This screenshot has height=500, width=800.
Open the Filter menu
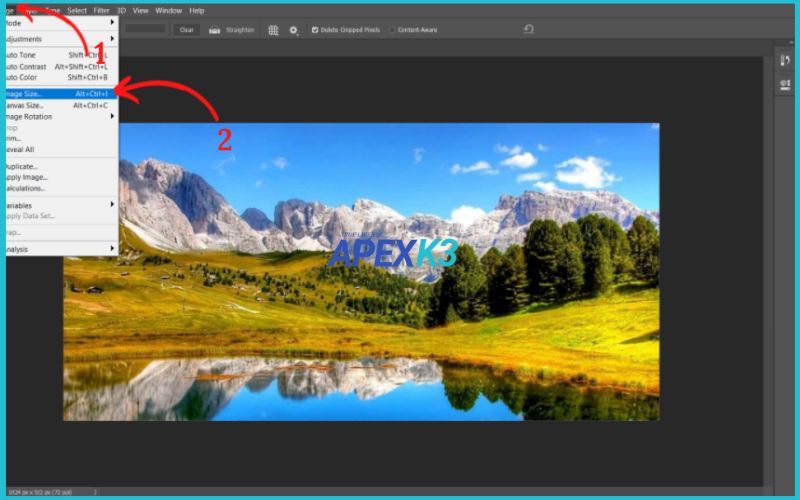tap(102, 10)
